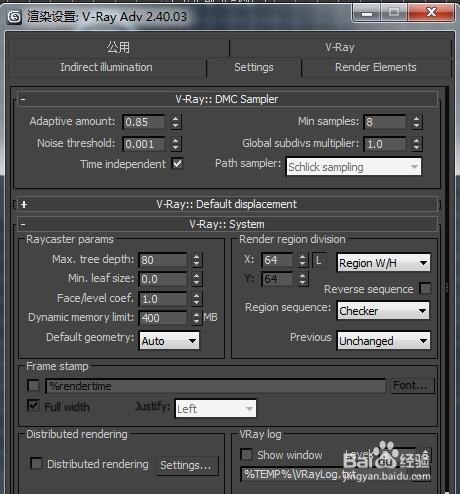Click the render region X value field
The width and height of the screenshot is (460, 494).
278,260
